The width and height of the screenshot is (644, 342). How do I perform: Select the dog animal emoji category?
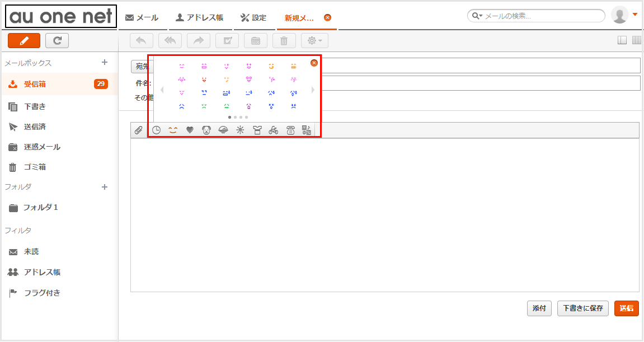pyautogui.click(x=206, y=130)
